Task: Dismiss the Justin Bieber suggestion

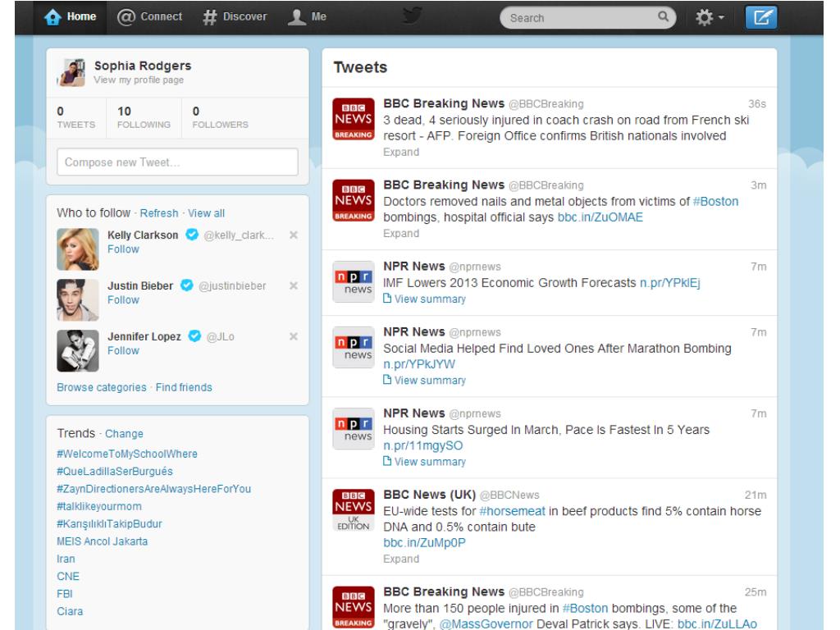Action: [x=294, y=285]
